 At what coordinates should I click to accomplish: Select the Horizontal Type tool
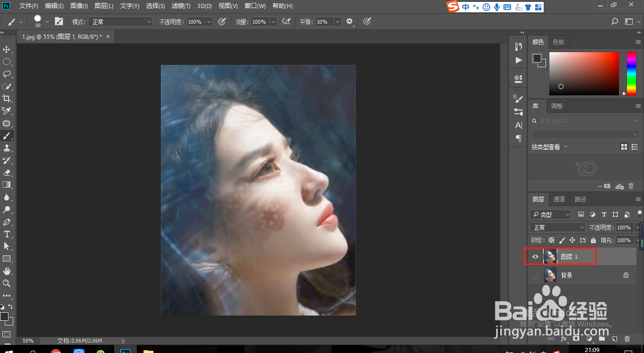[x=7, y=234]
